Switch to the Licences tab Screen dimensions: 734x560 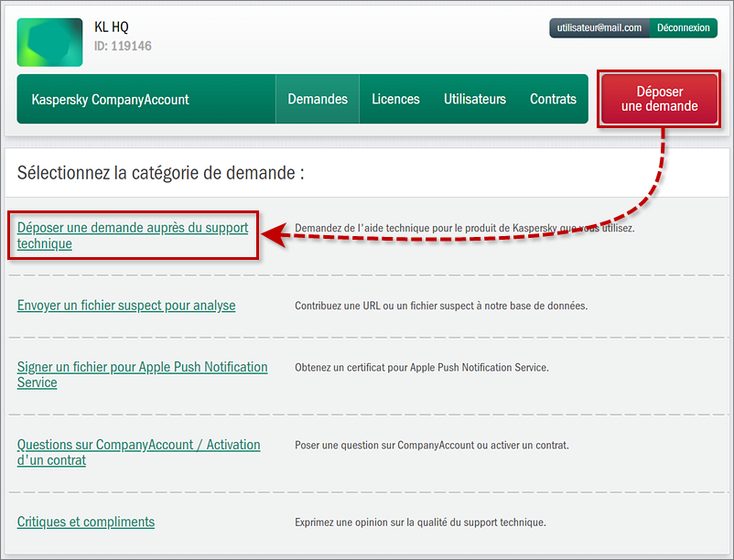[395, 99]
